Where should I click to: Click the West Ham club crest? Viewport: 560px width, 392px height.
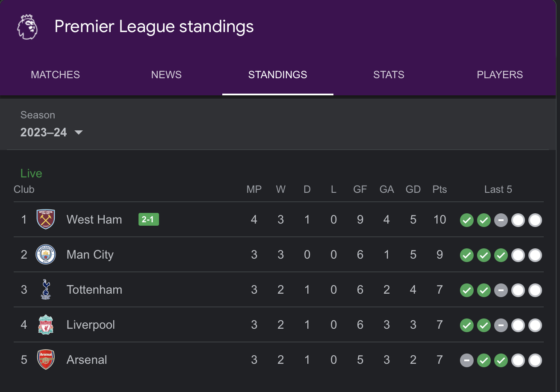[46, 220]
